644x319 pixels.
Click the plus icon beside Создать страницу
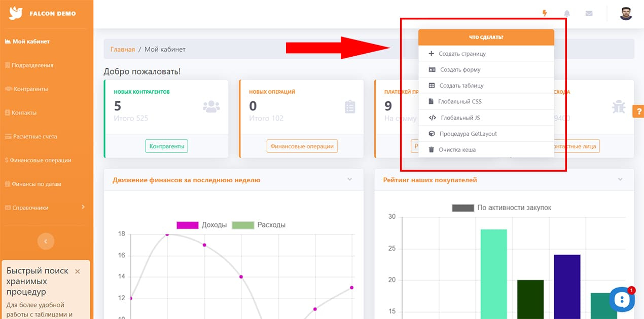tap(432, 53)
